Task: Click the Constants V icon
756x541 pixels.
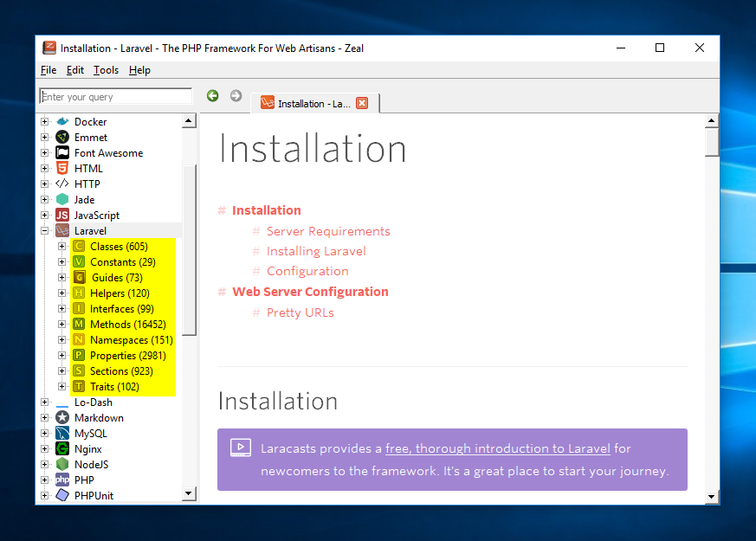Action: pyautogui.click(x=79, y=261)
